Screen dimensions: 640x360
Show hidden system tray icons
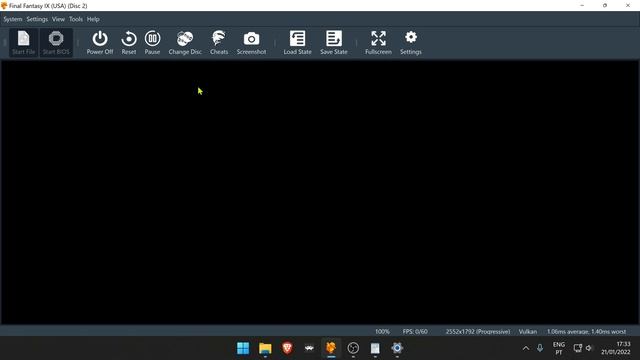click(x=526, y=348)
